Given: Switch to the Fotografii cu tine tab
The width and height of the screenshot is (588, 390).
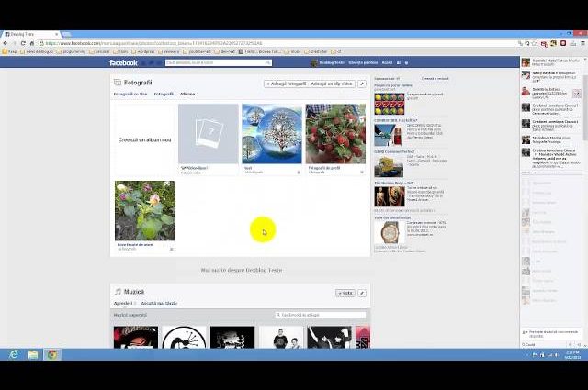Looking at the screenshot, I should click(130, 94).
